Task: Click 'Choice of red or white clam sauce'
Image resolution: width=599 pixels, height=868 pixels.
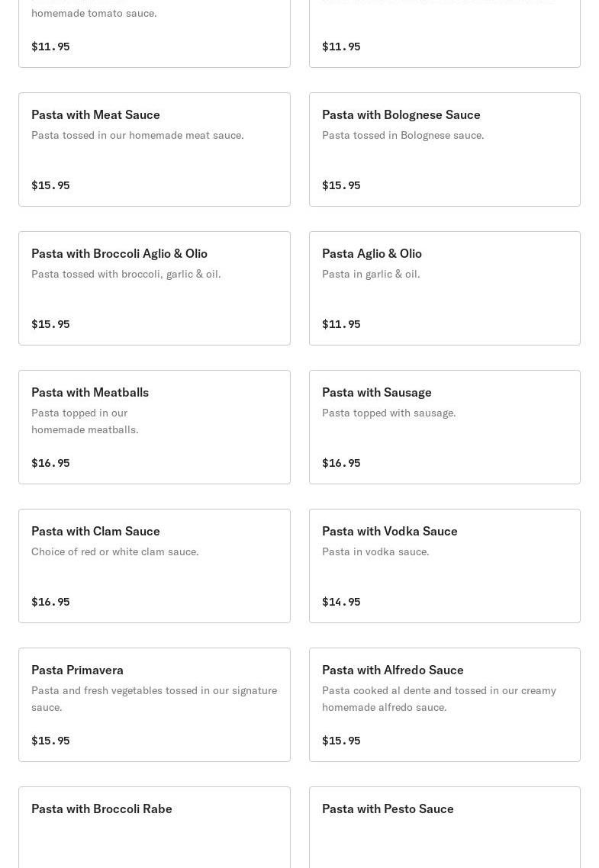Action: [114, 551]
